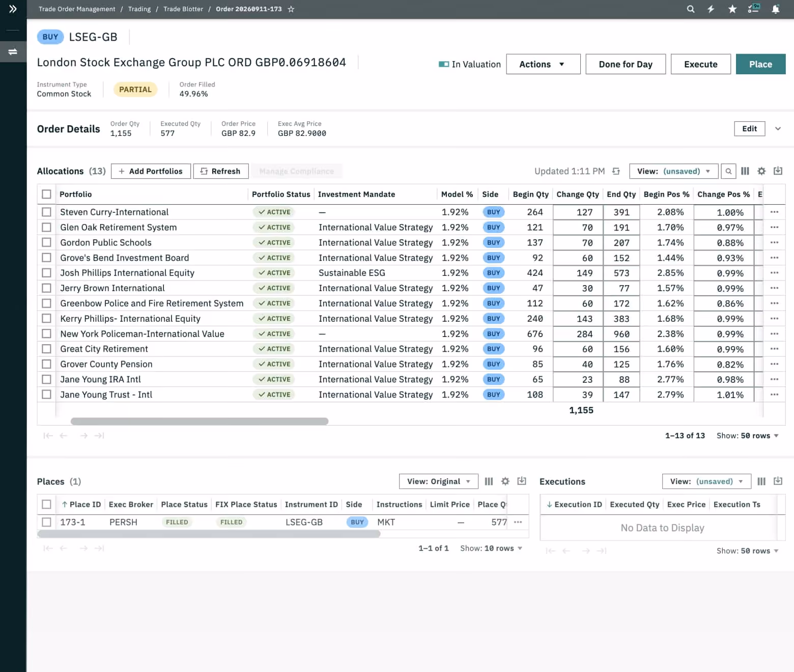Check the Josh Phillips International Equity row

tap(46, 273)
